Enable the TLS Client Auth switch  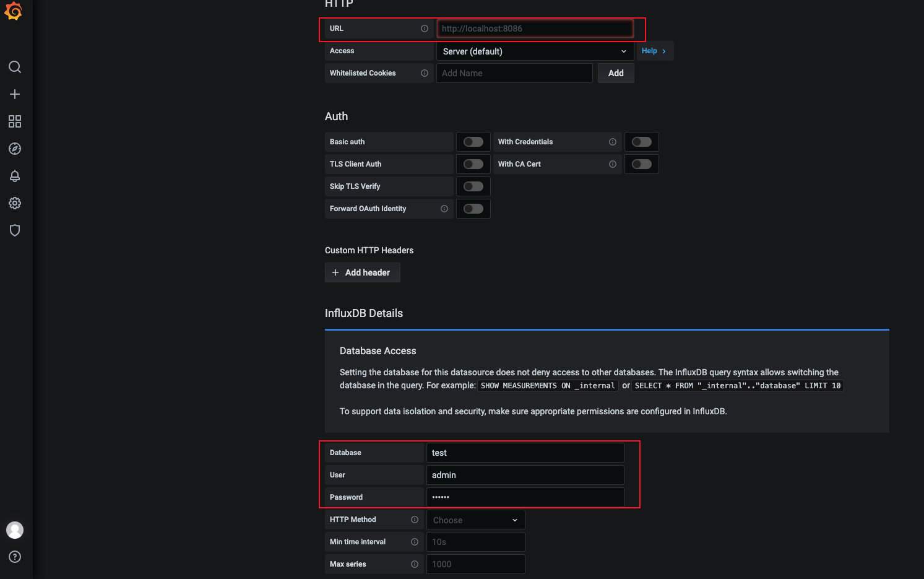point(473,164)
